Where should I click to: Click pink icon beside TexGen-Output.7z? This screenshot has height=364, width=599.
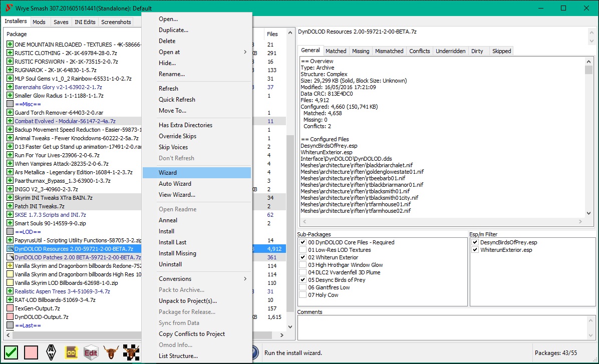point(10,308)
